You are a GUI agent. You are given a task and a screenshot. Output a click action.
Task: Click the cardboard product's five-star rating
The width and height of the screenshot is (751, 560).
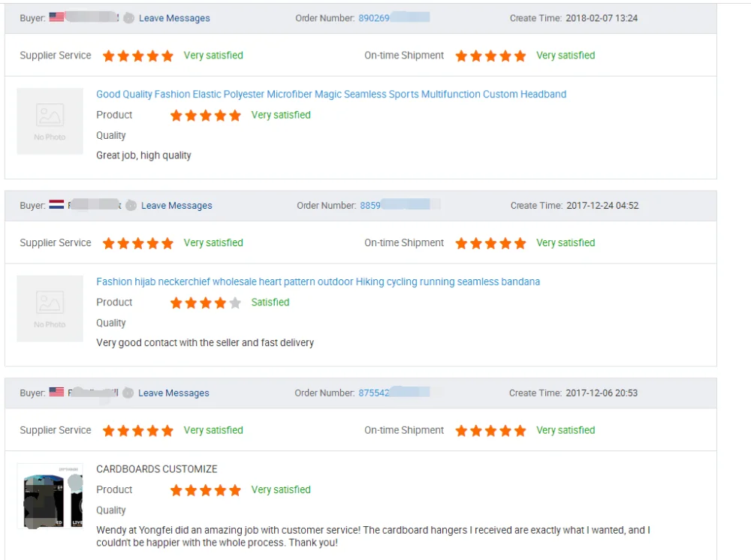coord(205,490)
